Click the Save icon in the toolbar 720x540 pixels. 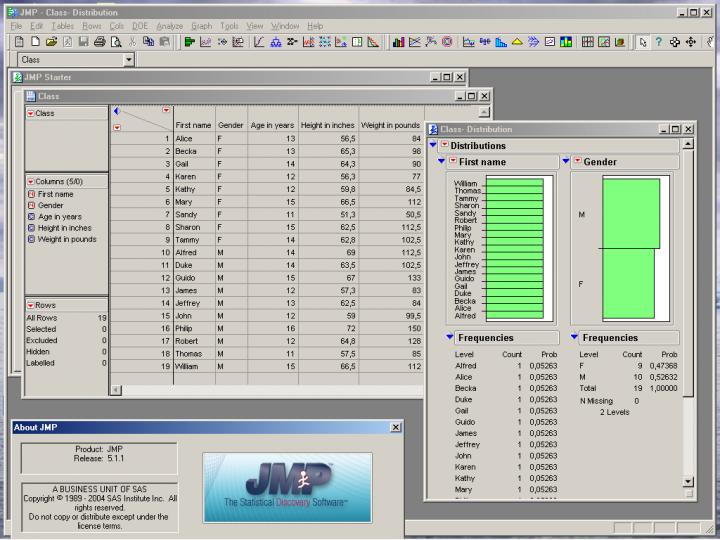click(83, 42)
